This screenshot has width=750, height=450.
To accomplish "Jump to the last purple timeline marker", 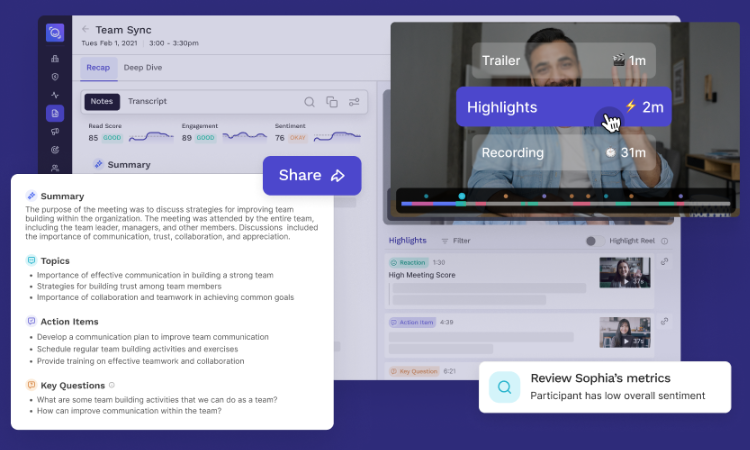I will [680, 196].
